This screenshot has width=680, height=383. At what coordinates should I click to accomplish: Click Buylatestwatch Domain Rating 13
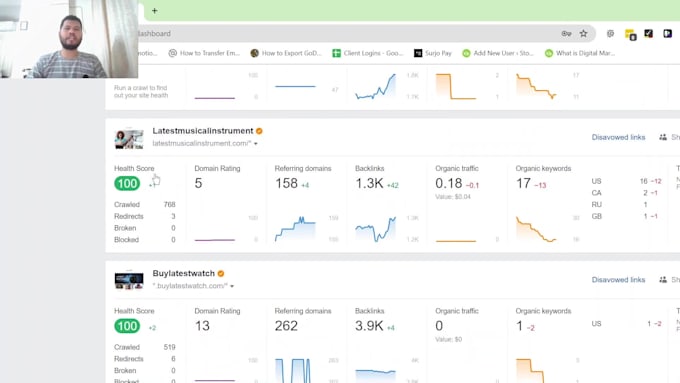coord(202,326)
